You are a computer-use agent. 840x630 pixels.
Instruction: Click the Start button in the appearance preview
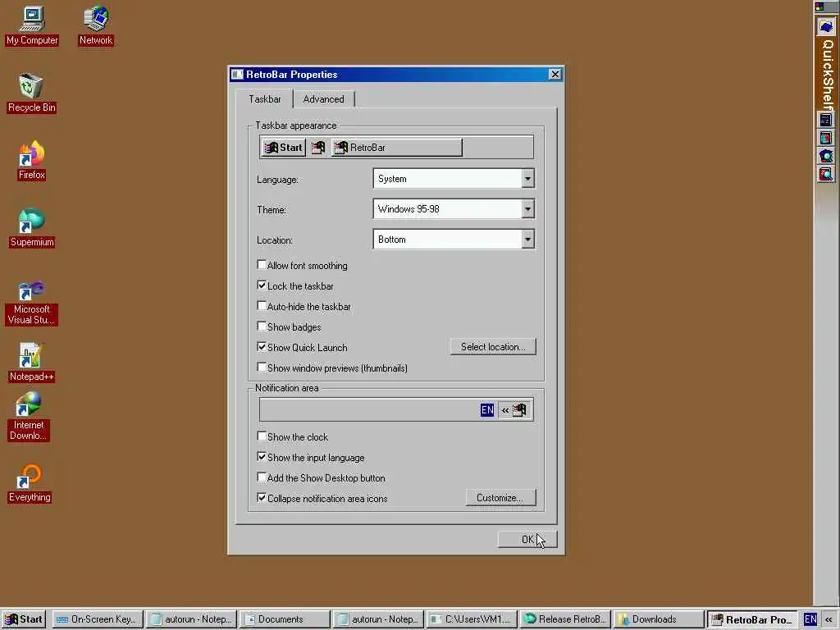pyautogui.click(x=283, y=148)
